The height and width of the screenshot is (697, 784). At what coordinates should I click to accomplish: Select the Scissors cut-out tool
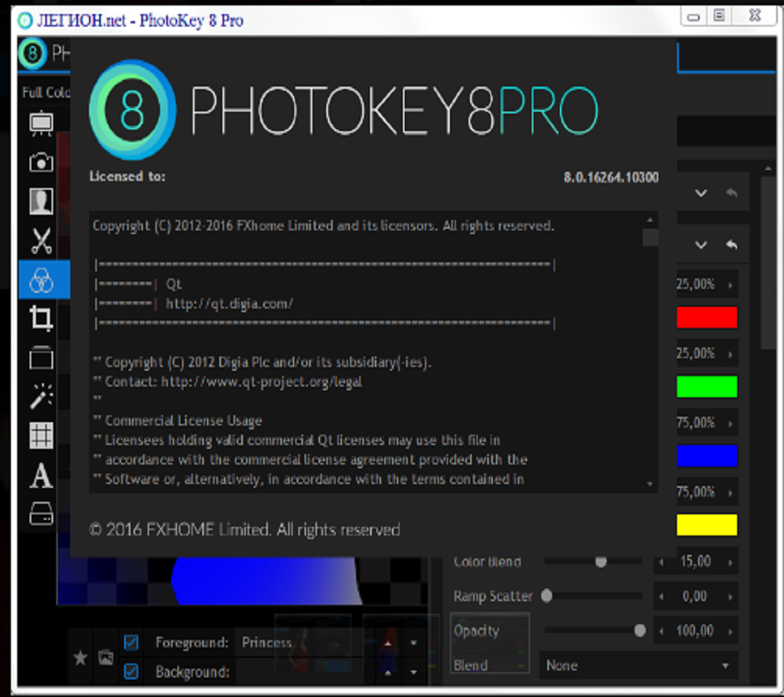[41, 240]
